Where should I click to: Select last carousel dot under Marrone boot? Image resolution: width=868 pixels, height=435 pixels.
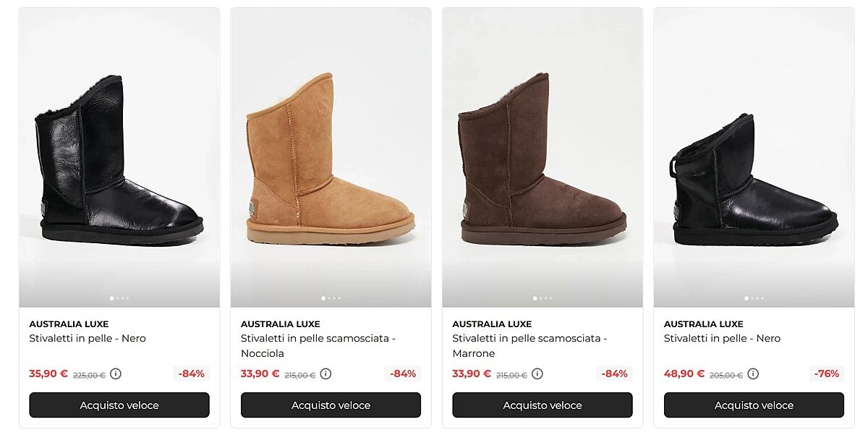550,298
